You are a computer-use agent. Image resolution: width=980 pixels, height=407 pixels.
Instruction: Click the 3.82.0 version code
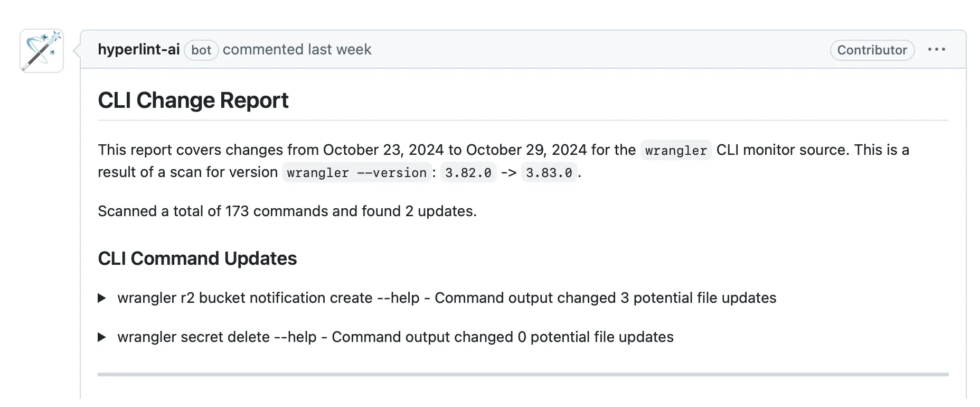coord(468,173)
